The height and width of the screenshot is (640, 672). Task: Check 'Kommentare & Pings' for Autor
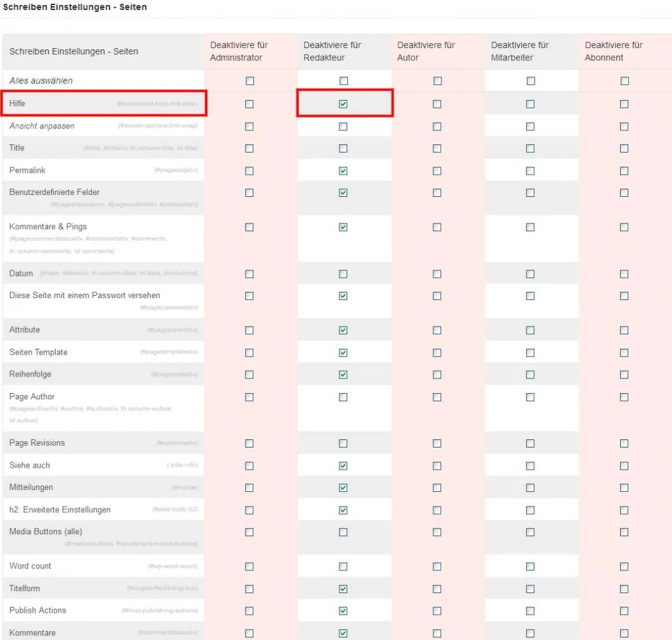(x=437, y=227)
